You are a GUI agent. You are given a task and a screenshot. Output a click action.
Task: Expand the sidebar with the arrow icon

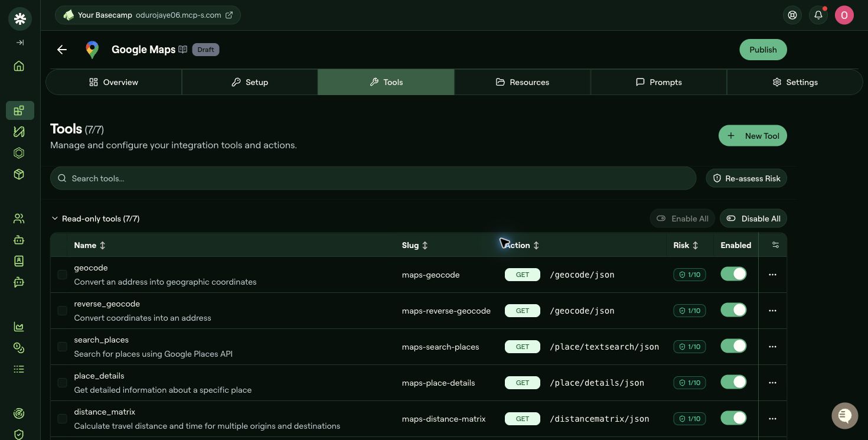20,43
